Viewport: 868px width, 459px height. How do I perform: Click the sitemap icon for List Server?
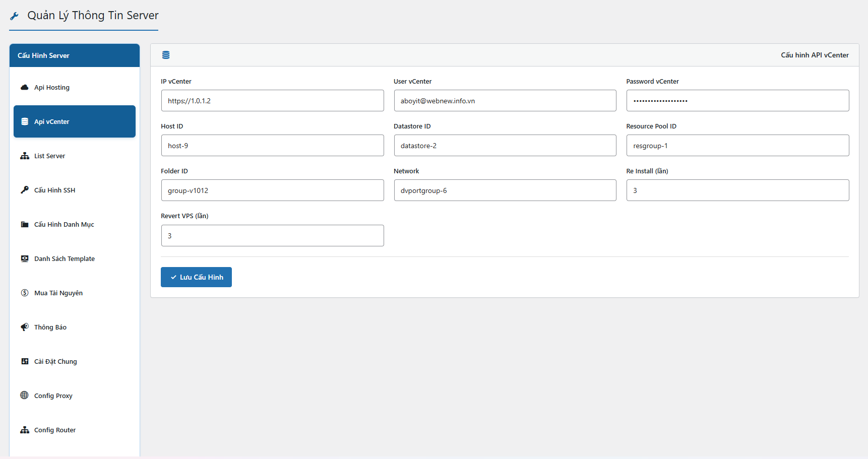pos(24,156)
